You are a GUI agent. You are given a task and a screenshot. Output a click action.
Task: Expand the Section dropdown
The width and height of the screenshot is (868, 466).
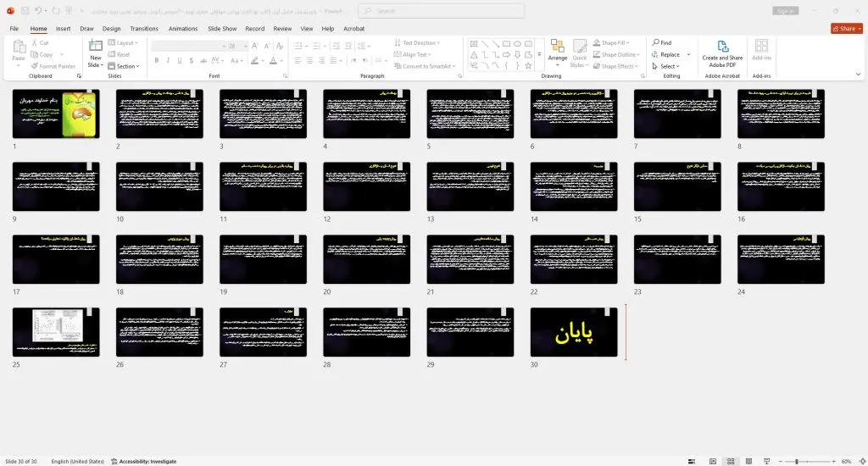click(x=124, y=66)
